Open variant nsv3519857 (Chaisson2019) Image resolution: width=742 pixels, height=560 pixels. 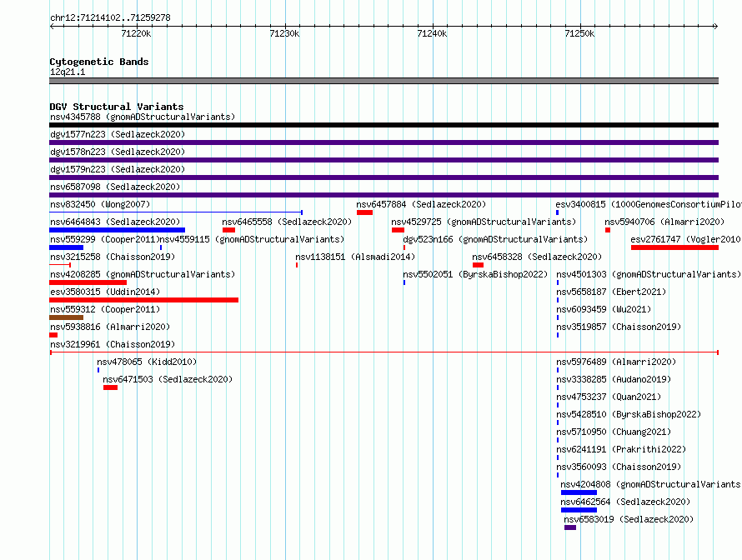(619, 327)
